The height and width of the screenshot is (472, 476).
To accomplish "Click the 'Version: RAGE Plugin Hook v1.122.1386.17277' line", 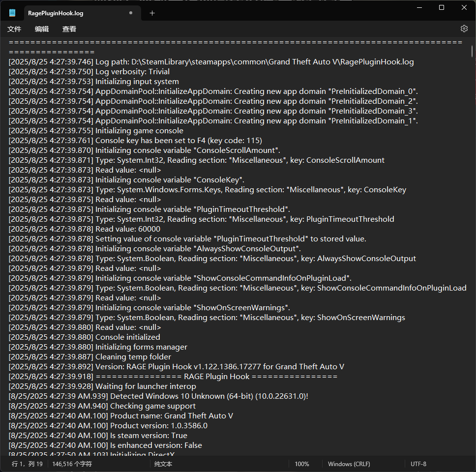I will tap(177, 367).
